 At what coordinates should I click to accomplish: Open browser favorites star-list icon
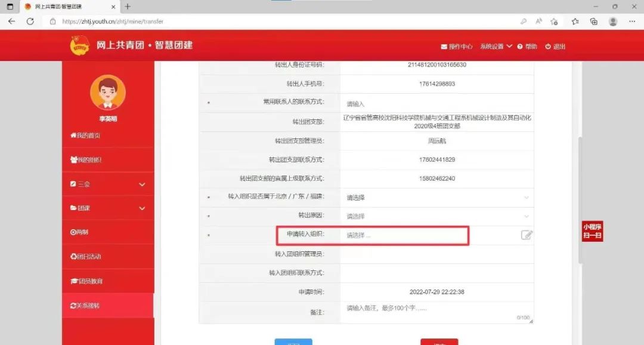(575, 21)
